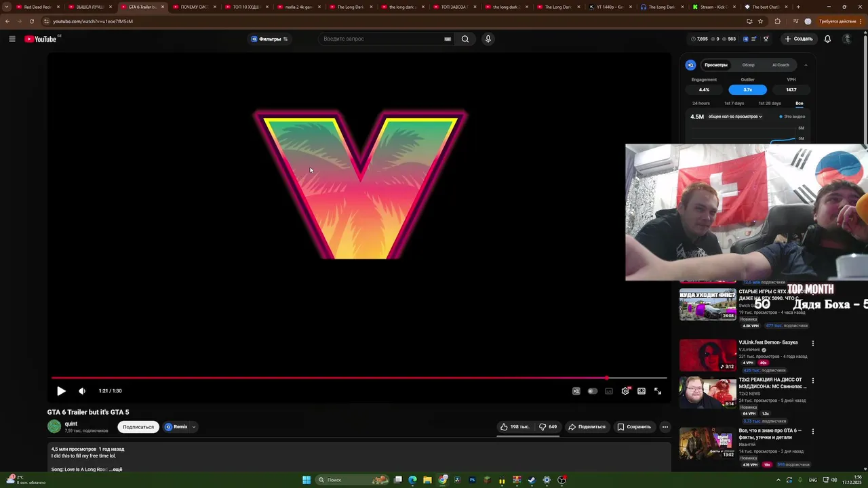Image resolution: width=868 pixels, height=488 pixels.
Task: Select the AI Coach tab
Action: tap(781, 65)
